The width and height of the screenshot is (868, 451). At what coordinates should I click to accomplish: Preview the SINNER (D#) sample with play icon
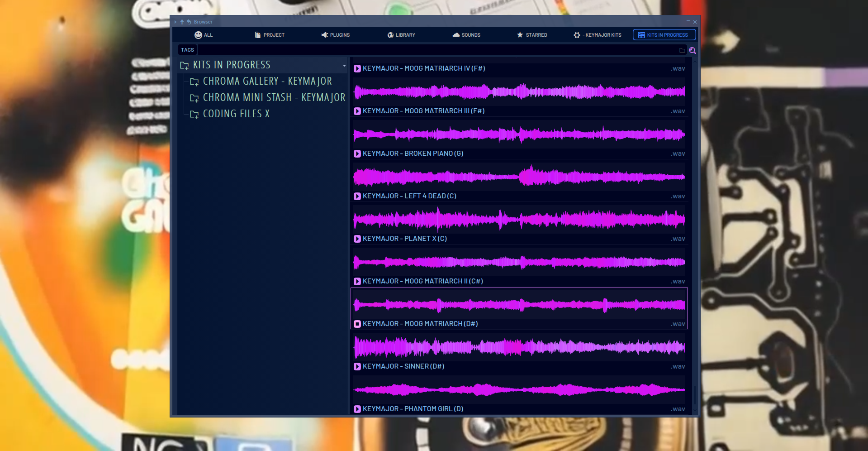pos(357,366)
